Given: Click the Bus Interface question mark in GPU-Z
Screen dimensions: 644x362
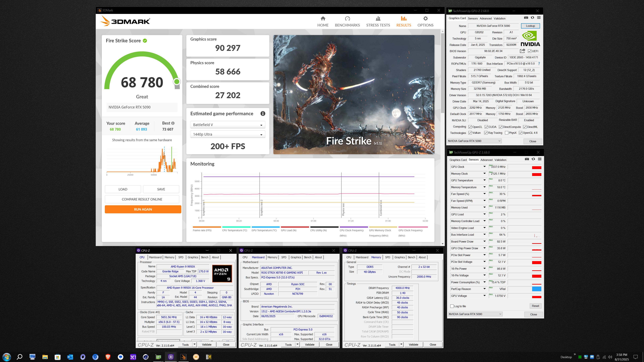Looking at the screenshot, I should [539, 64].
